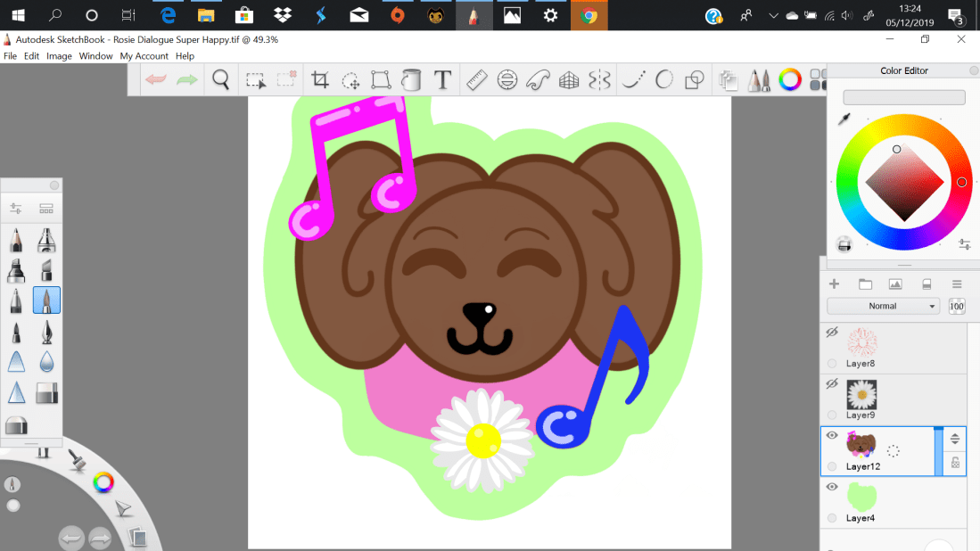Activate the Symmetry tool
The width and height of the screenshot is (980, 551).
point(600,80)
